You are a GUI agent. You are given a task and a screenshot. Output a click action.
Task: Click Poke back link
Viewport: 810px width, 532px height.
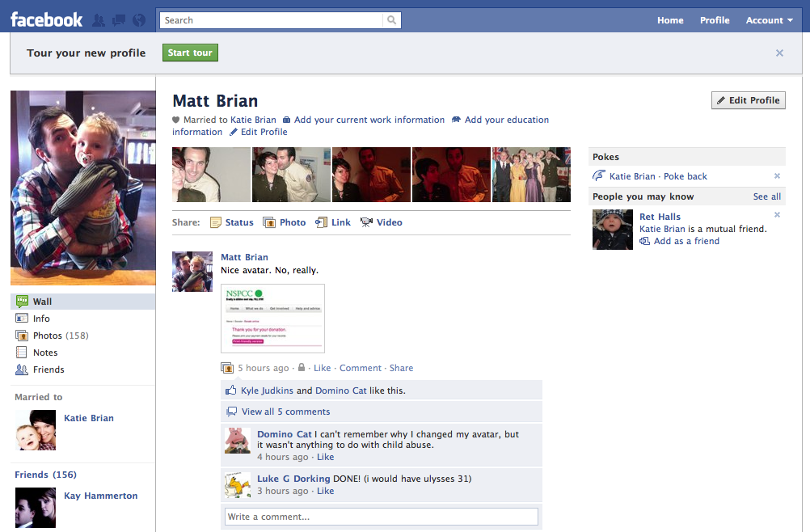[x=686, y=176]
